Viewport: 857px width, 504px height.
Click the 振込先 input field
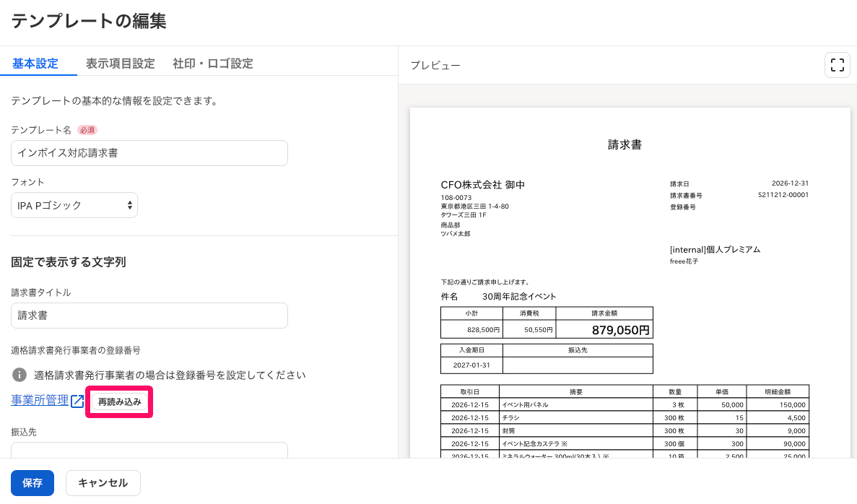coord(149,450)
